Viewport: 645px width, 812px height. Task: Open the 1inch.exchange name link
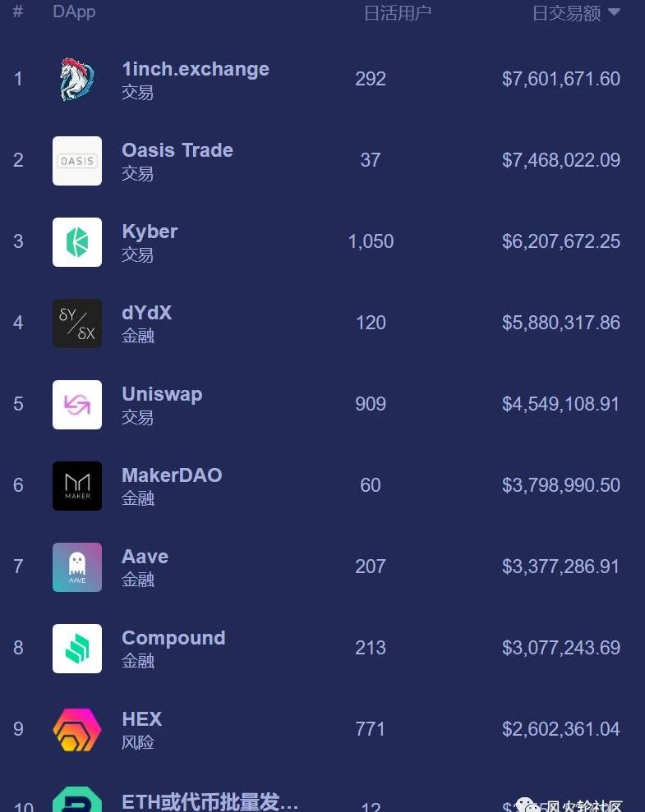click(196, 69)
